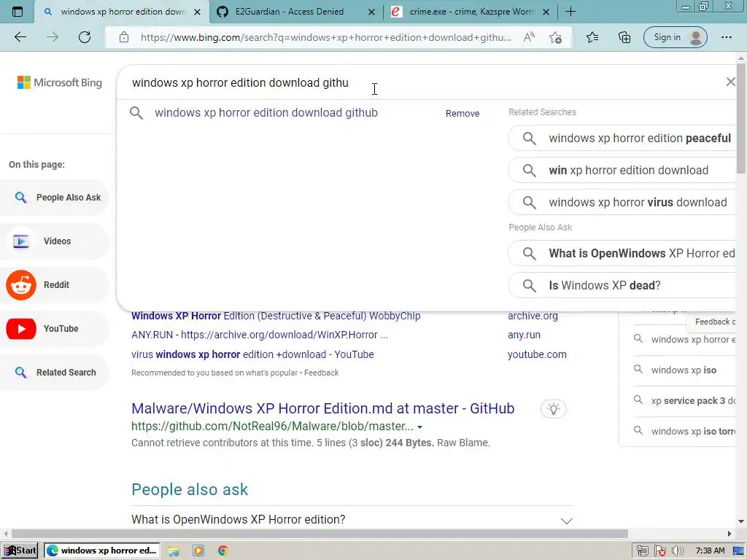747x560 pixels.
Task: Click the volume icon in system tray
Action: tap(677, 551)
